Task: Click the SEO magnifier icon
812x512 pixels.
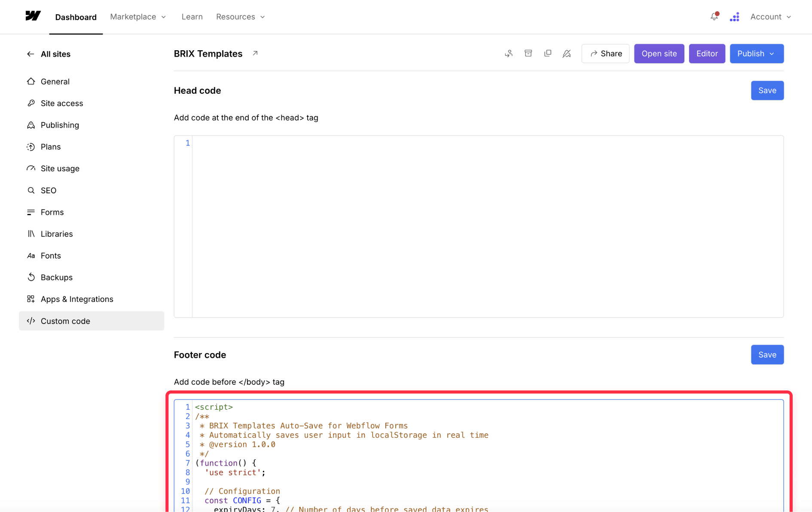Action: [31, 190]
